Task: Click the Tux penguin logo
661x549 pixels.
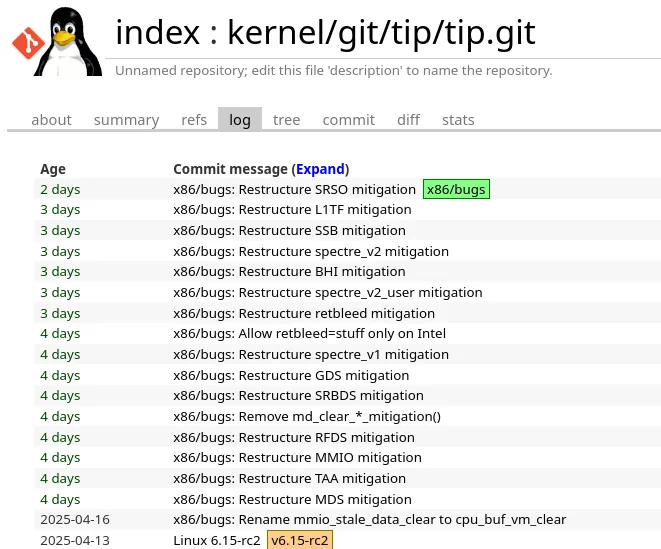Action: coord(69,41)
